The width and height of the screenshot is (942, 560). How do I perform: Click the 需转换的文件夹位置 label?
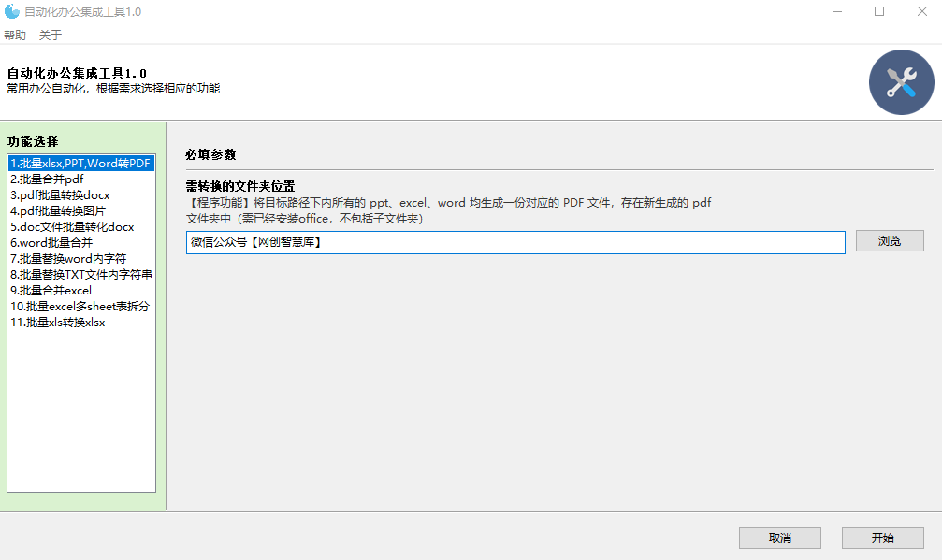[x=240, y=186]
